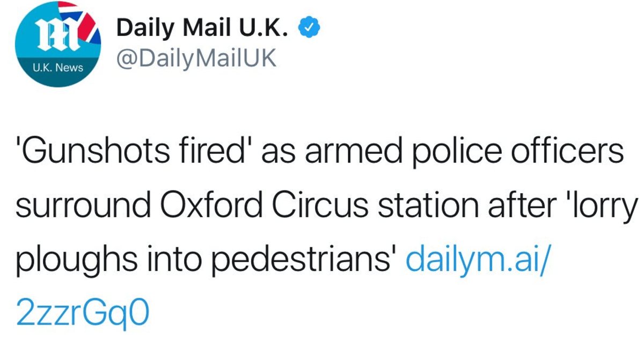Image resolution: width=644 pixels, height=338 pixels.
Task: Visit the @DailyMailUK handle
Action: tap(196, 59)
